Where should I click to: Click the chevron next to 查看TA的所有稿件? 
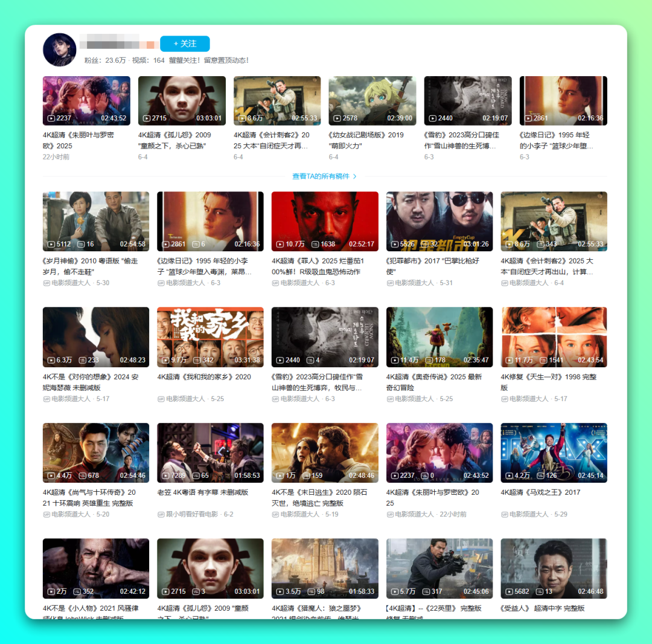pyautogui.click(x=355, y=176)
